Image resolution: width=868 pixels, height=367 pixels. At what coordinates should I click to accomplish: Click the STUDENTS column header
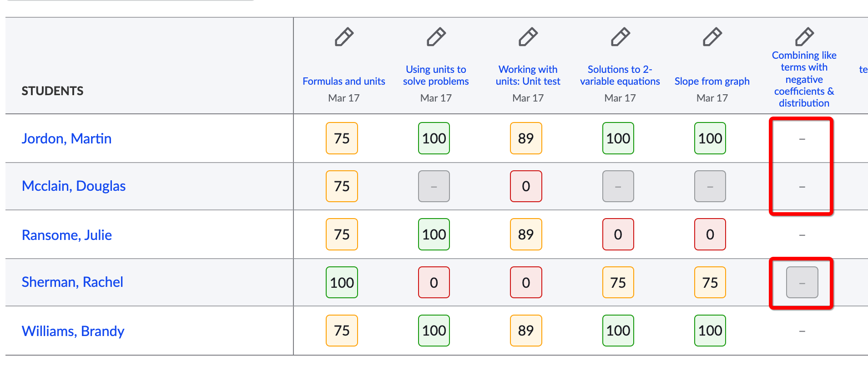pos(52,91)
